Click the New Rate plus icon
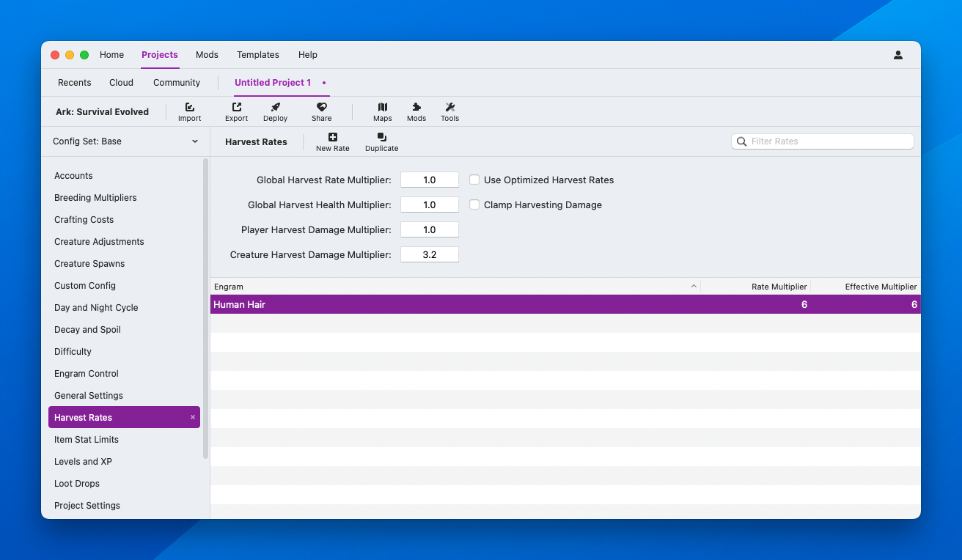 point(332,137)
